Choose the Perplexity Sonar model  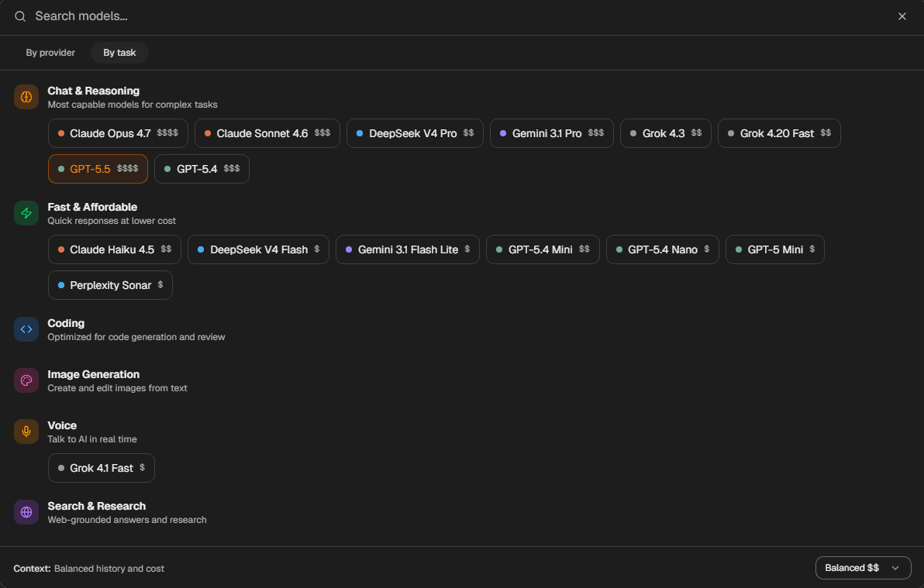click(x=110, y=285)
